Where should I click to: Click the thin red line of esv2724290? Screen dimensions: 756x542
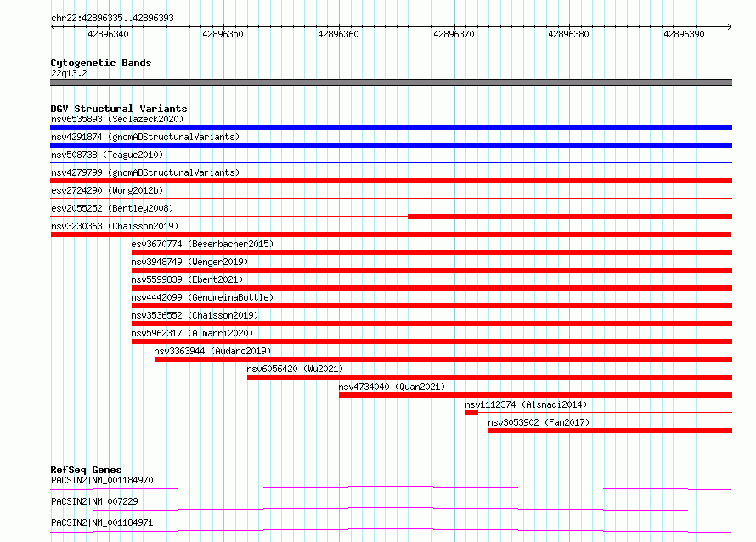[x=391, y=199]
